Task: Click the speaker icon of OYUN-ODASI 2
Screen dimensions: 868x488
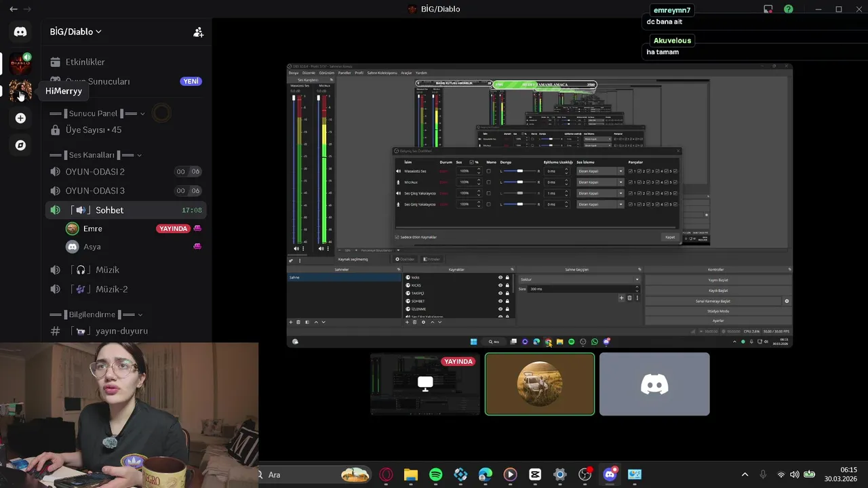Action: pyautogui.click(x=56, y=171)
